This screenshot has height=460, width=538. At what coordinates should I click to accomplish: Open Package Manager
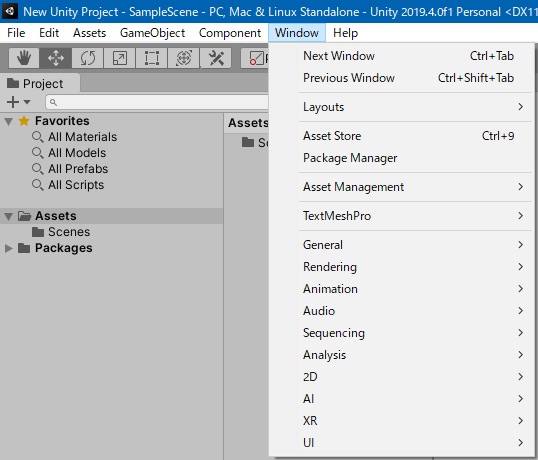click(x=401, y=158)
